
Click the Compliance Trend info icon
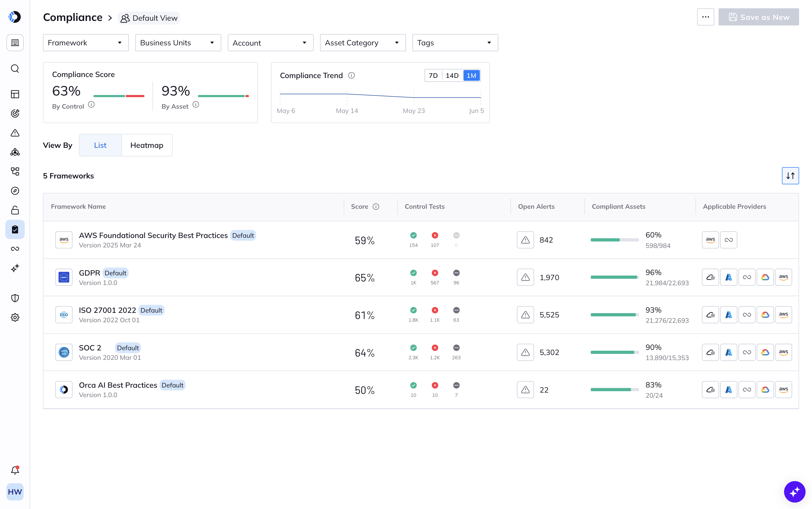[351, 75]
